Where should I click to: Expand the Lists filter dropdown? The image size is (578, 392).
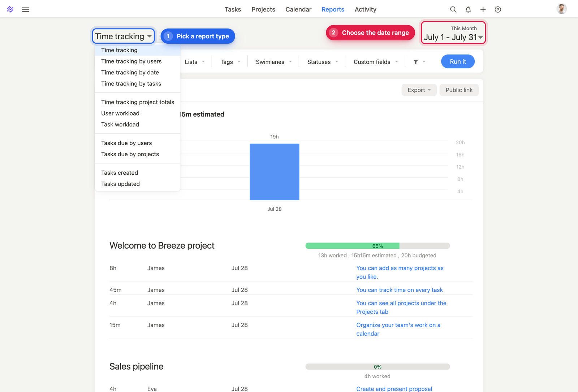[195, 62]
